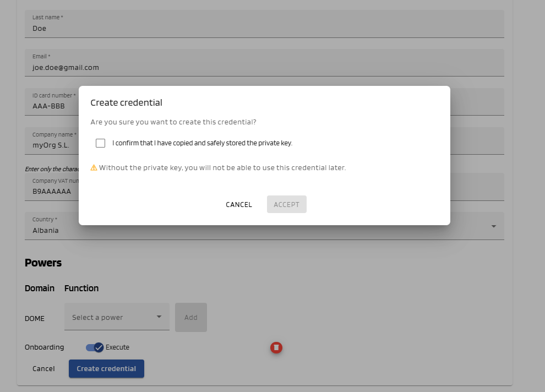Delete the Onboarding power with red trash icon
Screen dimensions: 545x392
pyautogui.click(x=276, y=347)
